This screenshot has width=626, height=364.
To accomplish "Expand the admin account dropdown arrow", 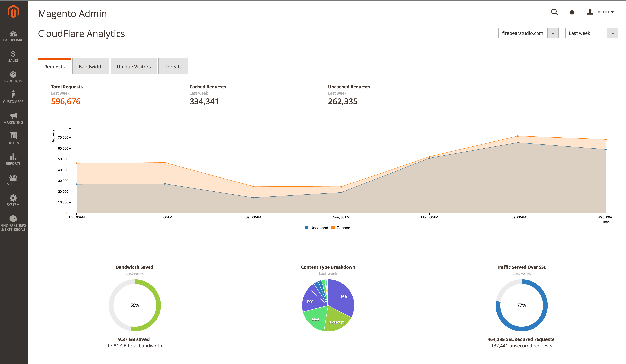I will pos(612,12).
